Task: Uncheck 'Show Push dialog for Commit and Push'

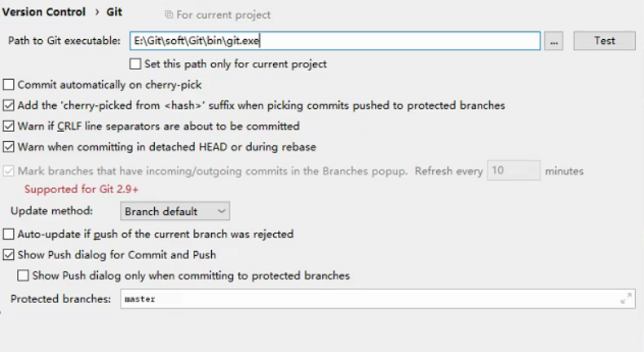Action: pos(9,255)
